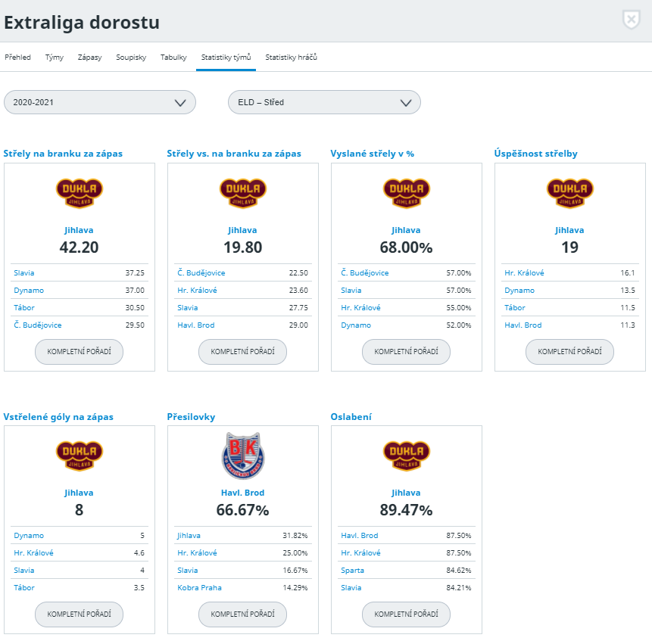Click Dukla logo in Střely na branku card
The height and width of the screenshot is (644, 652).
(x=80, y=194)
